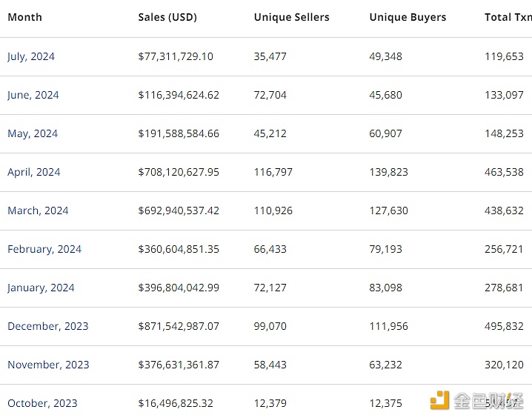Click unique sellers value 45,212

(x=270, y=133)
